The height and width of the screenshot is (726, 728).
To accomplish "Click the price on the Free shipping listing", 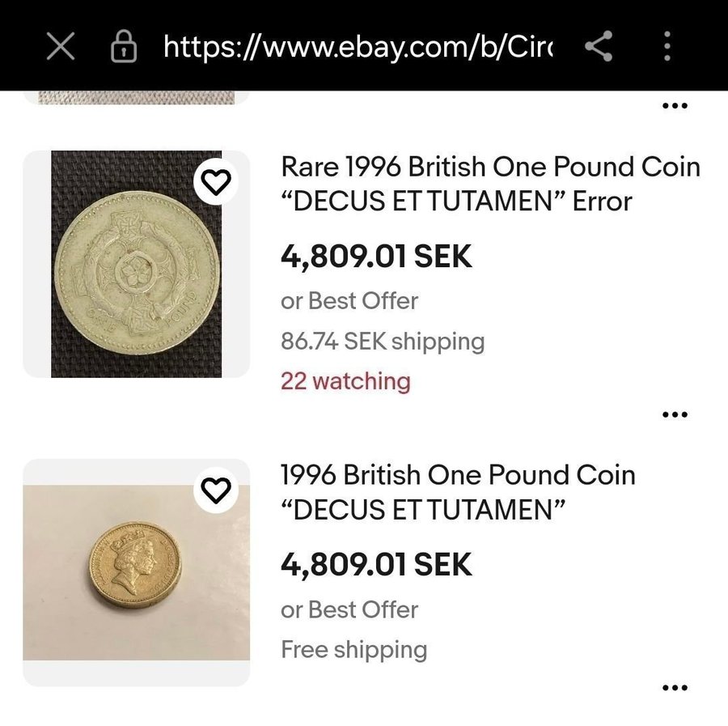I will (x=376, y=564).
